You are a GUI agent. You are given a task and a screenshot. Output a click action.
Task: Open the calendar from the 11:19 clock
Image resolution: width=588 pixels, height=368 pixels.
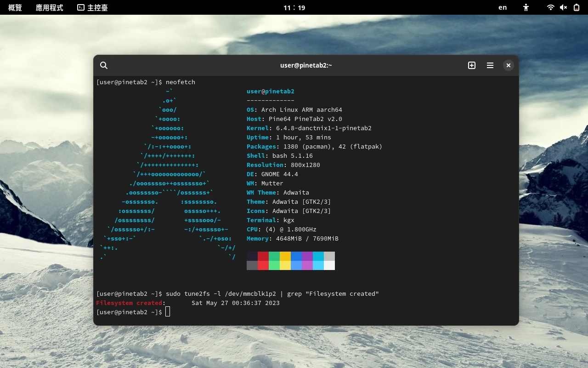pos(294,7)
